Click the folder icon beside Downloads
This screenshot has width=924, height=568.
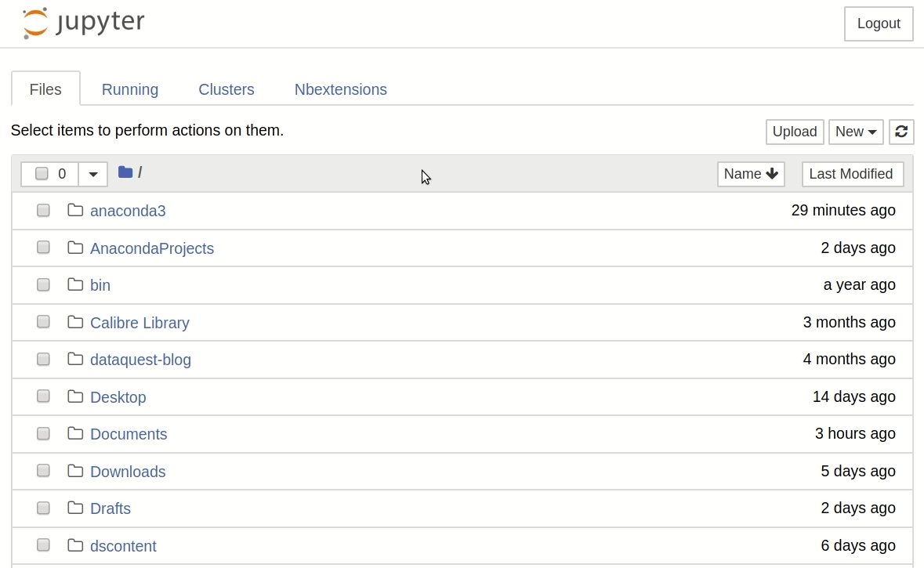click(x=75, y=471)
